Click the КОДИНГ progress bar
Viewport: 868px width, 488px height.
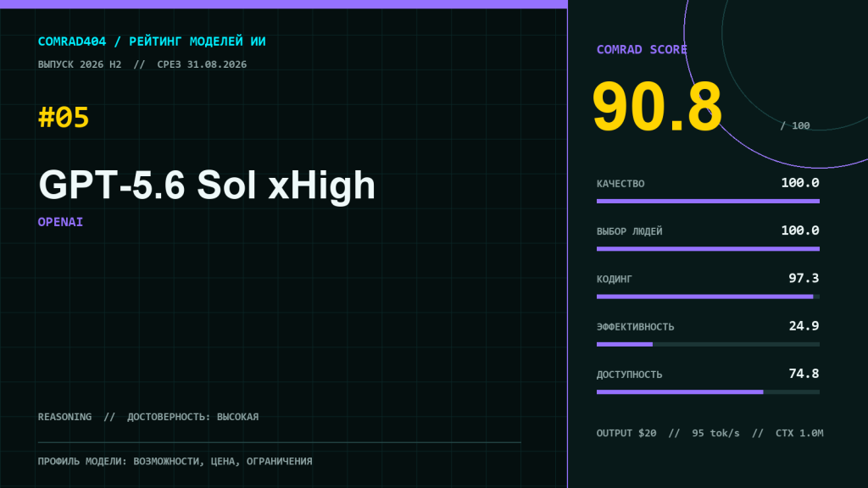pos(708,297)
